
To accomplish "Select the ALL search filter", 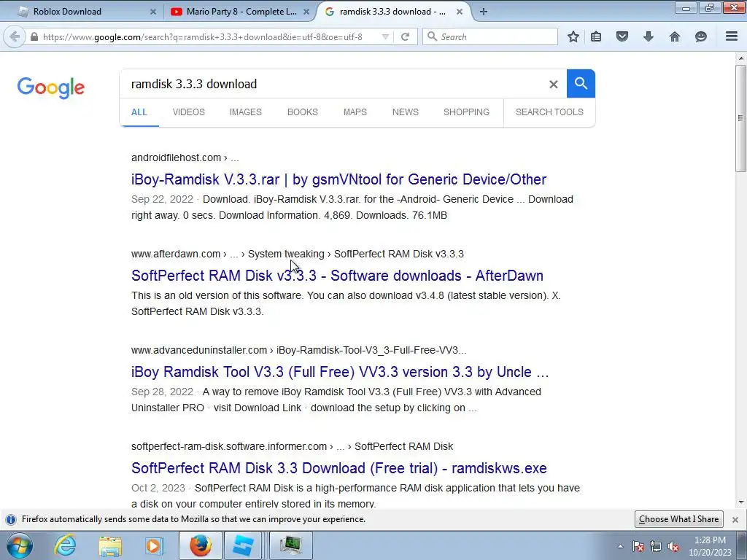I will tap(139, 112).
